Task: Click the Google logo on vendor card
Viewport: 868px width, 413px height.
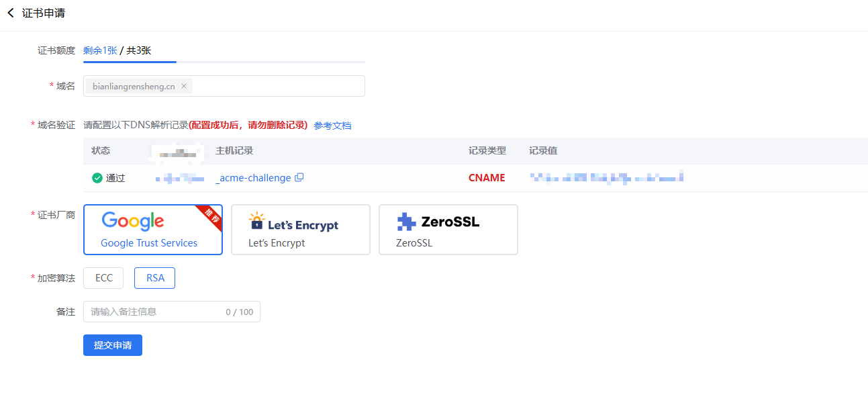Action: [x=133, y=221]
